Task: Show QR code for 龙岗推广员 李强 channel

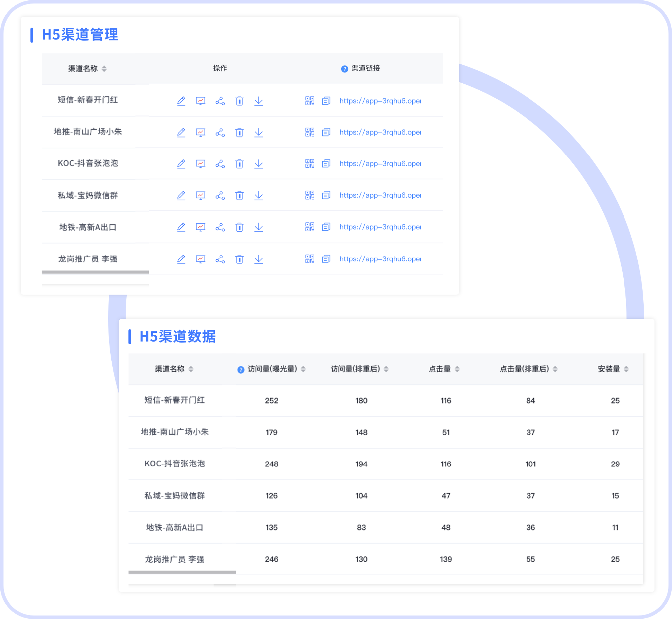Action: tap(310, 259)
